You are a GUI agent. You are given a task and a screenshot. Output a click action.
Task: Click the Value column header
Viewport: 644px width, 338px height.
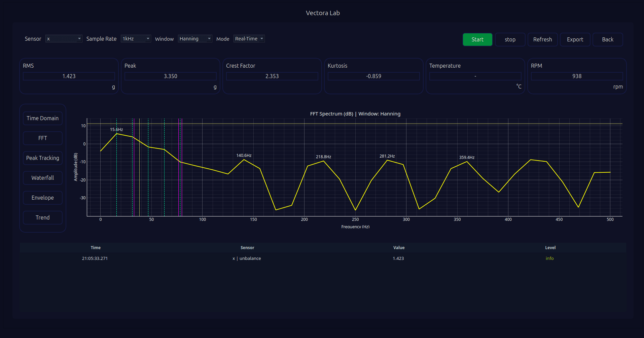(399, 247)
